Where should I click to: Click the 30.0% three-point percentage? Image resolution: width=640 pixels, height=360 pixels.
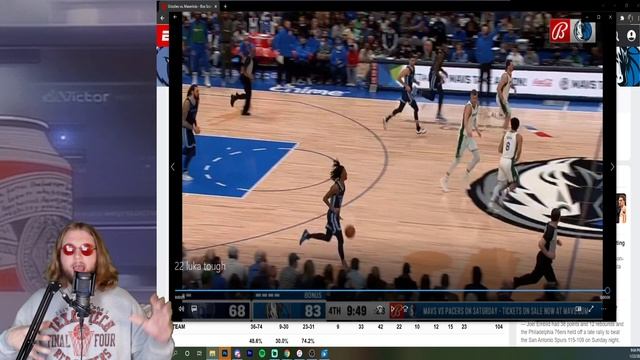[282, 341]
